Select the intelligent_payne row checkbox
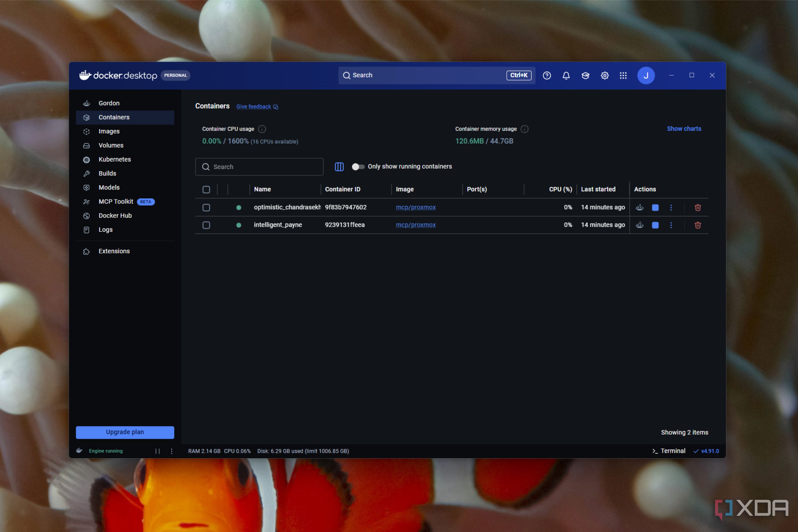 [x=206, y=225]
